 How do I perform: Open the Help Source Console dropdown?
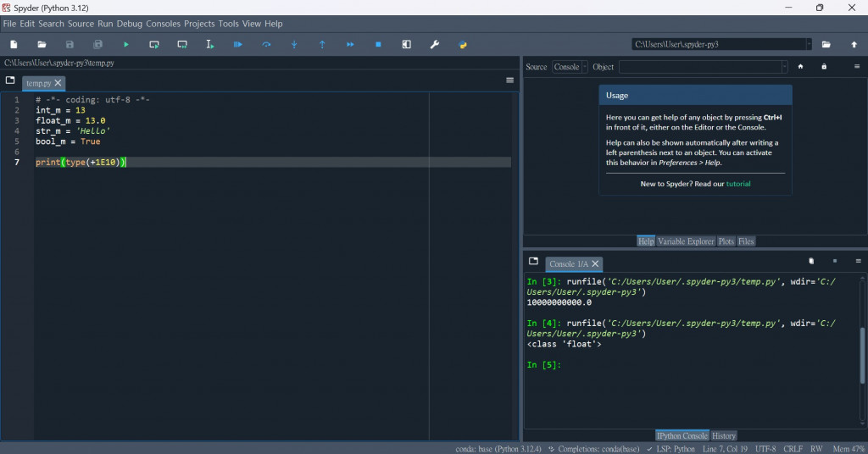(570, 67)
